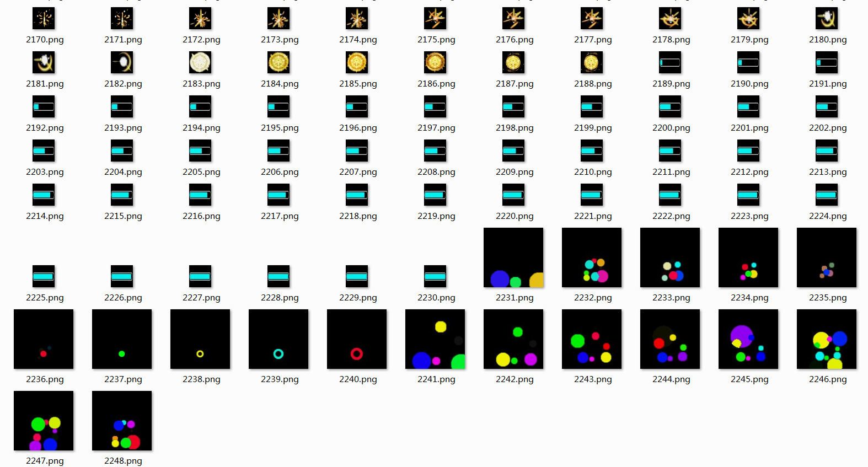
Task: Select the 2239.png cyan ring thumbnail
Action: click(278, 339)
